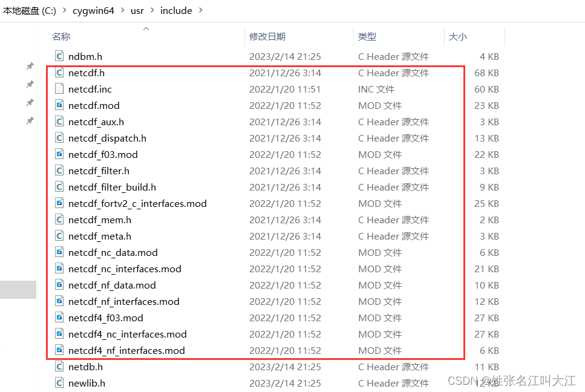The height and width of the screenshot is (392, 585).
Task: Go to the usr folder via breadcrumb
Action: pos(137,10)
